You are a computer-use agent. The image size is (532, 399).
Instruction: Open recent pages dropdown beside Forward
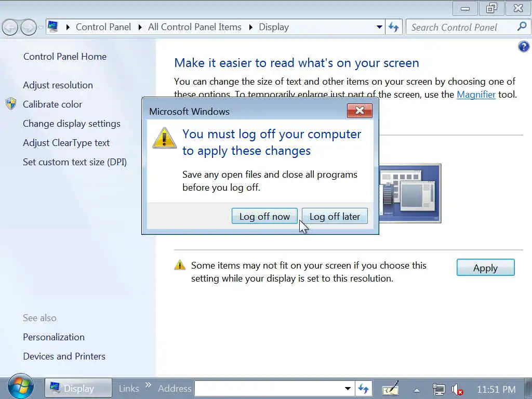pyautogui.click(x=41, y=27)
